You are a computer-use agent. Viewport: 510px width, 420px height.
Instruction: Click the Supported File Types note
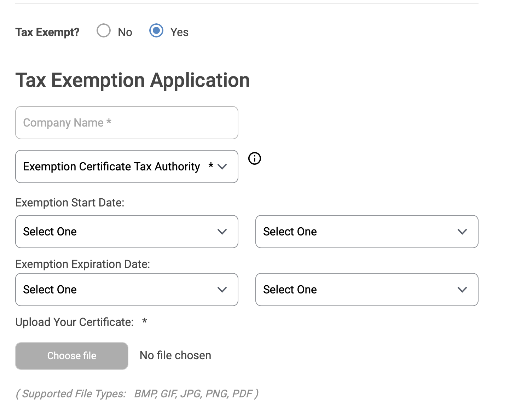(x=137, y=393)
